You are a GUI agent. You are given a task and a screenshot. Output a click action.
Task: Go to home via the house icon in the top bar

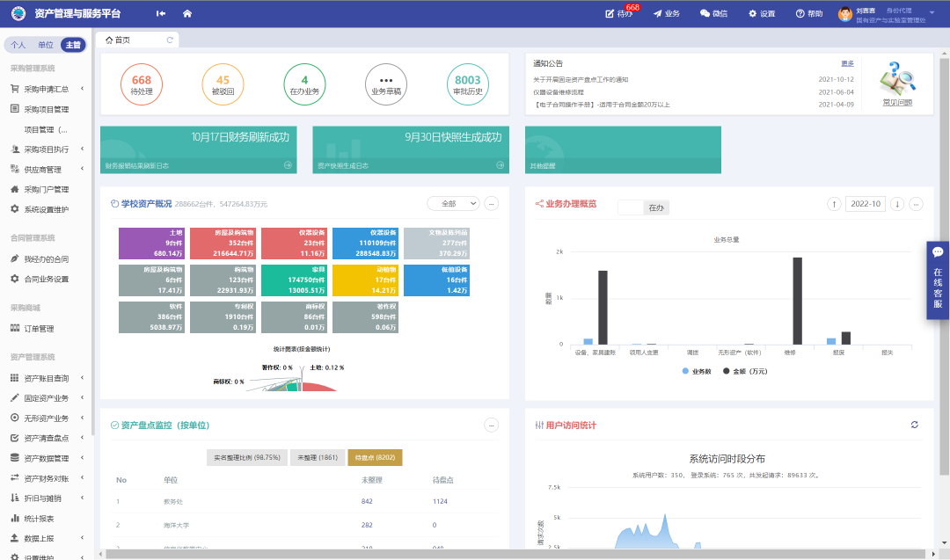pos(187,13)
